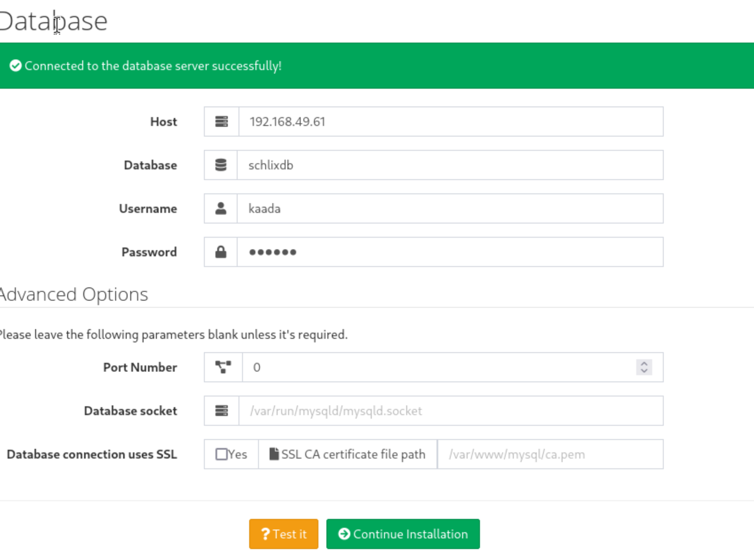Click the Password input field
Viewport: 754px width, 560px height.
(450, 252)
